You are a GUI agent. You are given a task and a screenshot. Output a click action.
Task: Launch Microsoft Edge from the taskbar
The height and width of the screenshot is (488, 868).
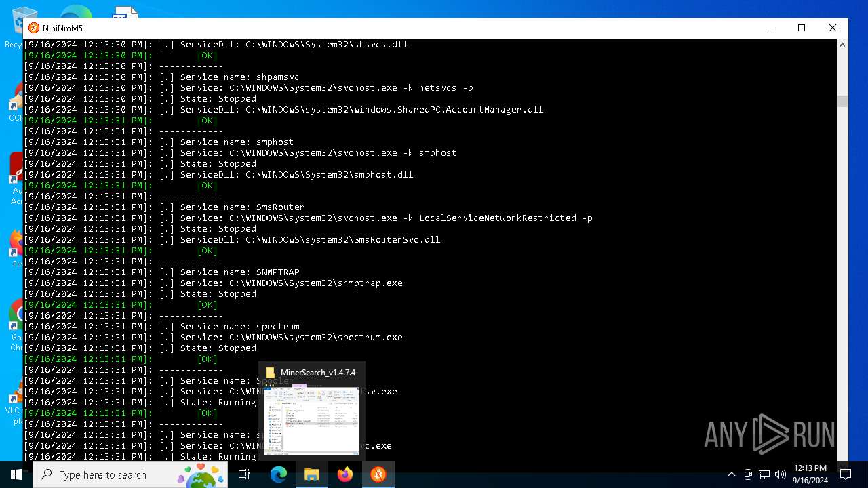(x=279, y=474)
